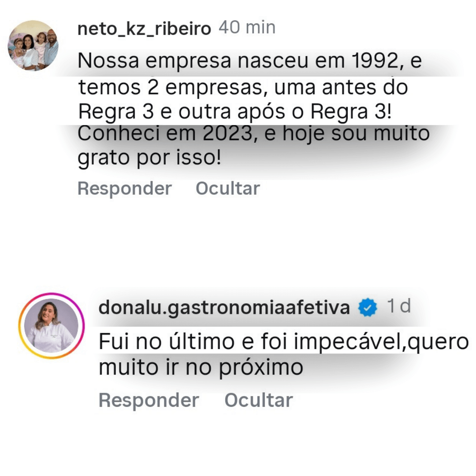The height and width of the screenshot is (476, 476).
Task: Click the line "temos 2 empresas, uma antes do"
Action: click(x=243, y=87)
